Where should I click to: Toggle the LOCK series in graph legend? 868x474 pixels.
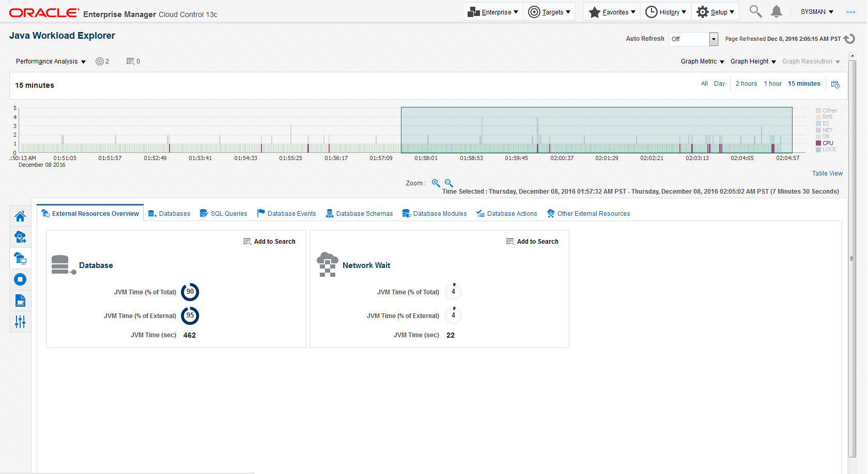click(x=826, y=149)
